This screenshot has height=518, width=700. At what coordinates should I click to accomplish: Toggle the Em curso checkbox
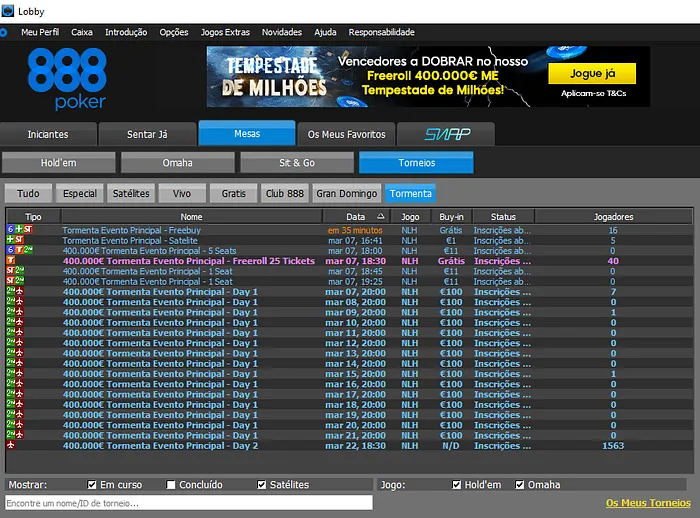pos(92,485)
